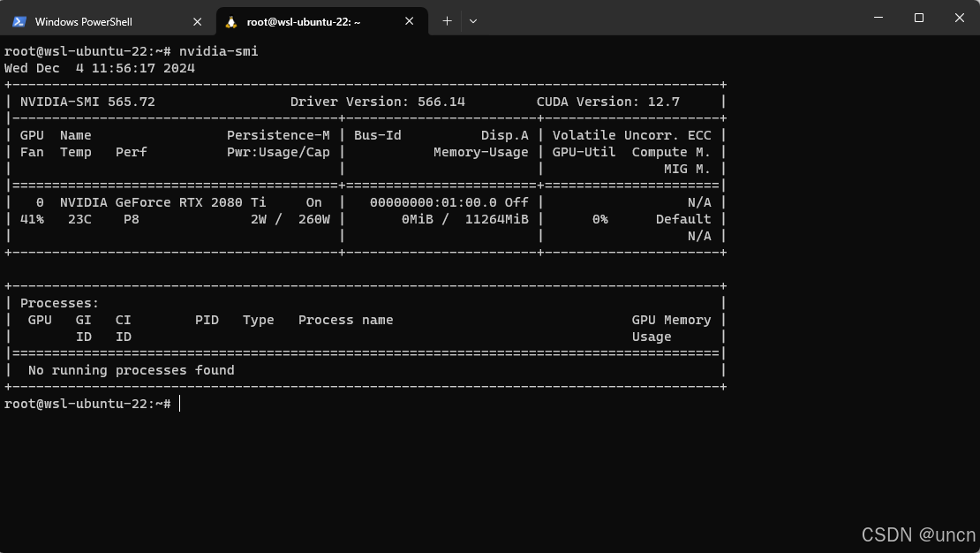The width and height of the screenshot is (980, 553).
Task: Click the "No running processes found" message
Action: (x=132, y=371)
